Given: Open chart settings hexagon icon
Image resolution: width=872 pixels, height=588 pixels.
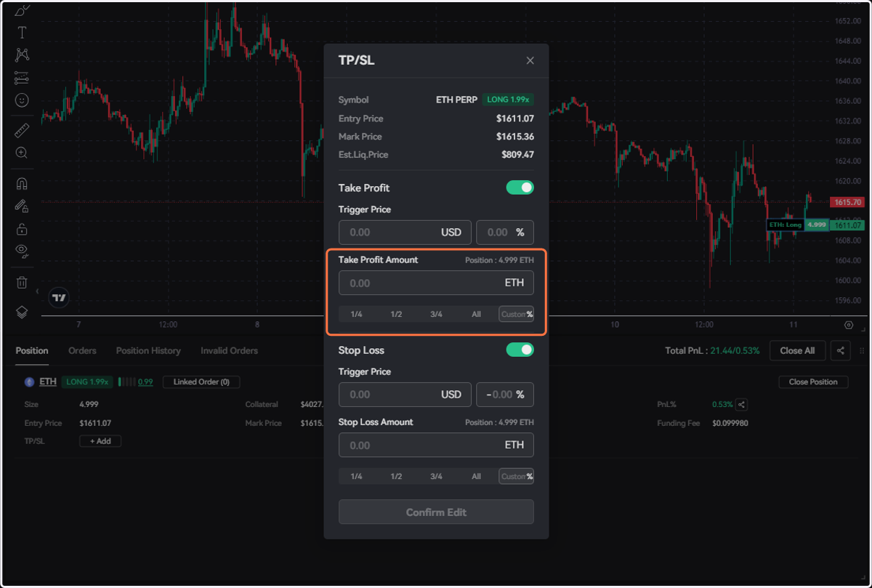Looking at the screenshot, I should [849, 325].
